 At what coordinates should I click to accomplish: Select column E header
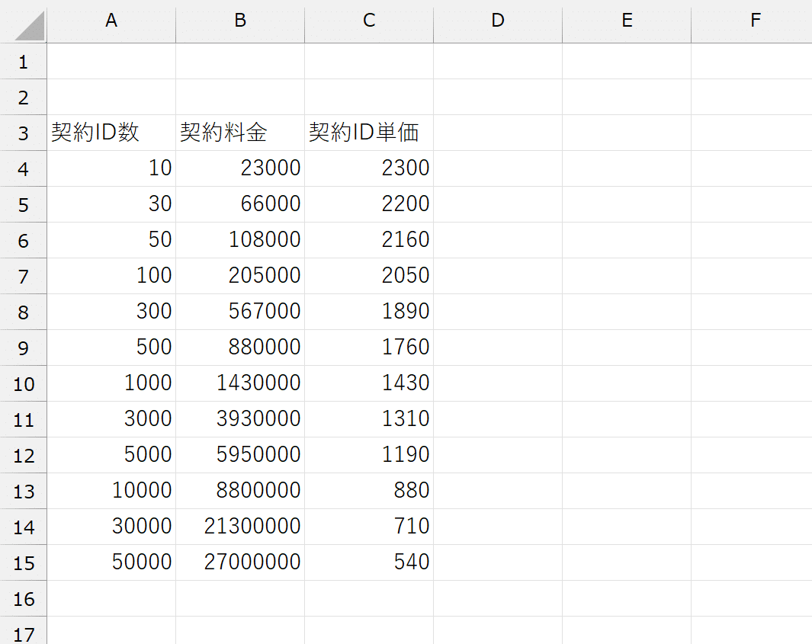click(x=627, y=21)
